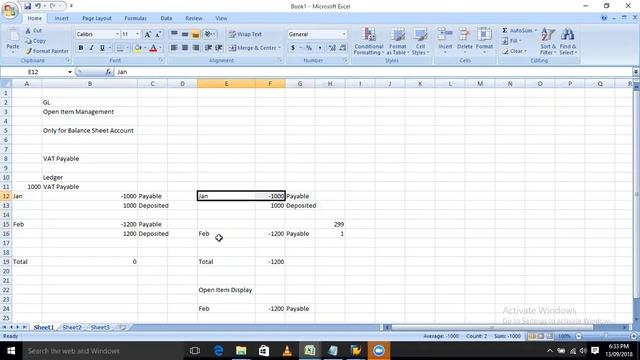This screenshot has width=640, height=360.
Task: Bottom align cell contents
Action: [196, 34]
